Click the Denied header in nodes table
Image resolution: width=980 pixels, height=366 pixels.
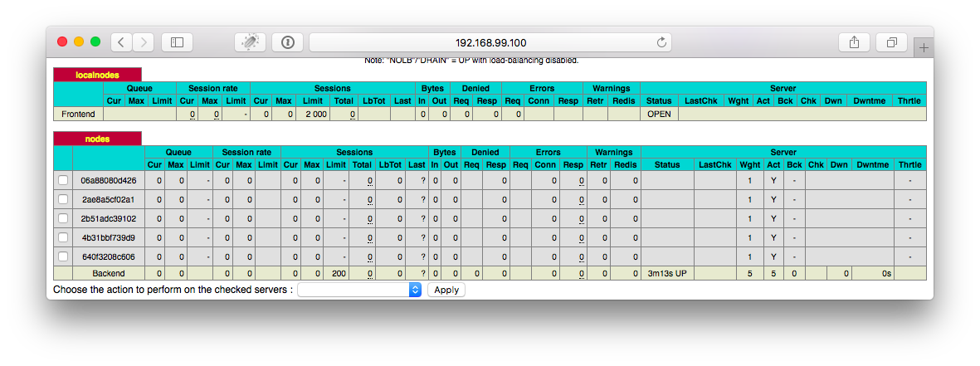coord(485,152)
